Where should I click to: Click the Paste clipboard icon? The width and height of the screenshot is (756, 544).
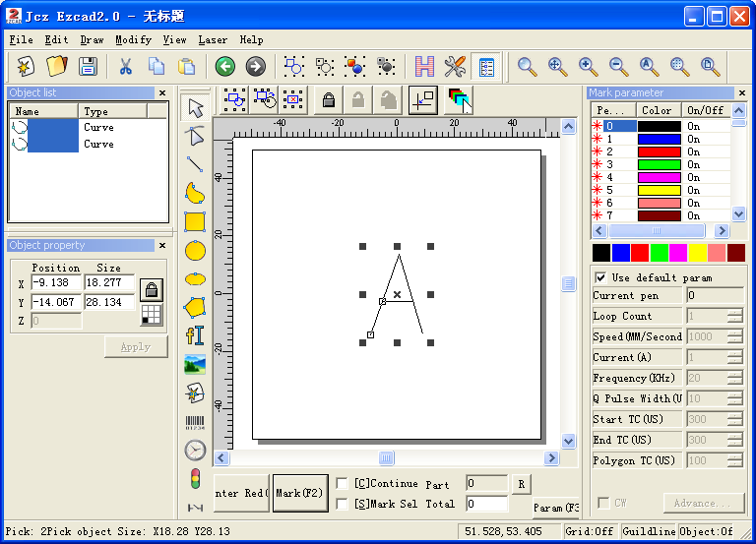[x=187, y=66]
